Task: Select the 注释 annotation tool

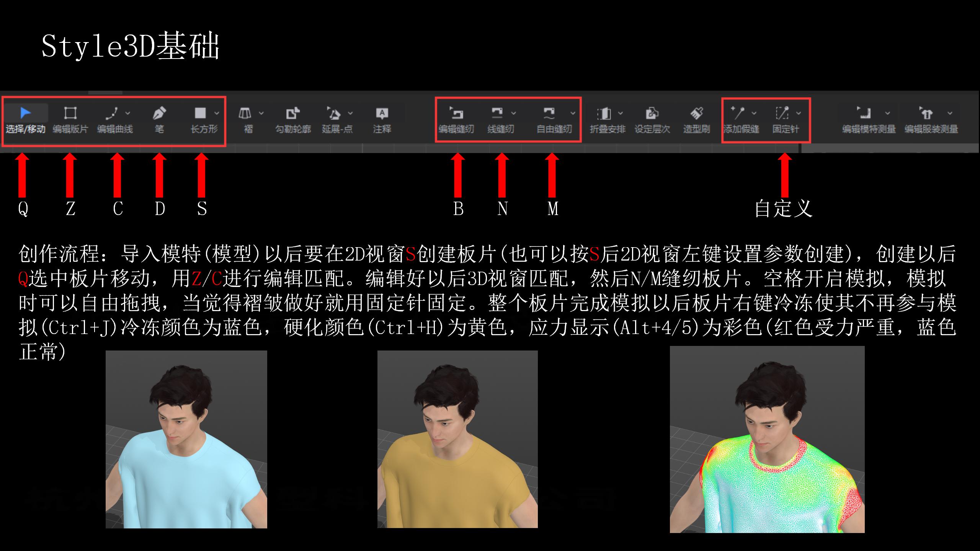Action: pos(382,119)
